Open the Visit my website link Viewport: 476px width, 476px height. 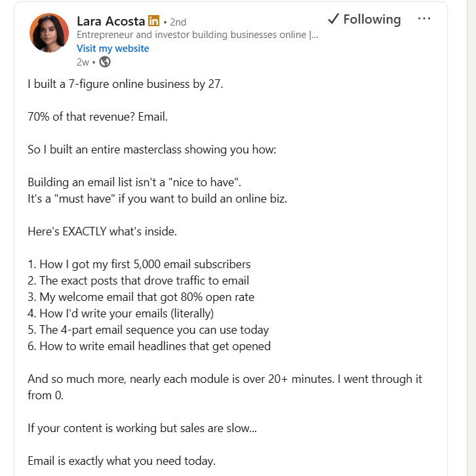[113, 49]
